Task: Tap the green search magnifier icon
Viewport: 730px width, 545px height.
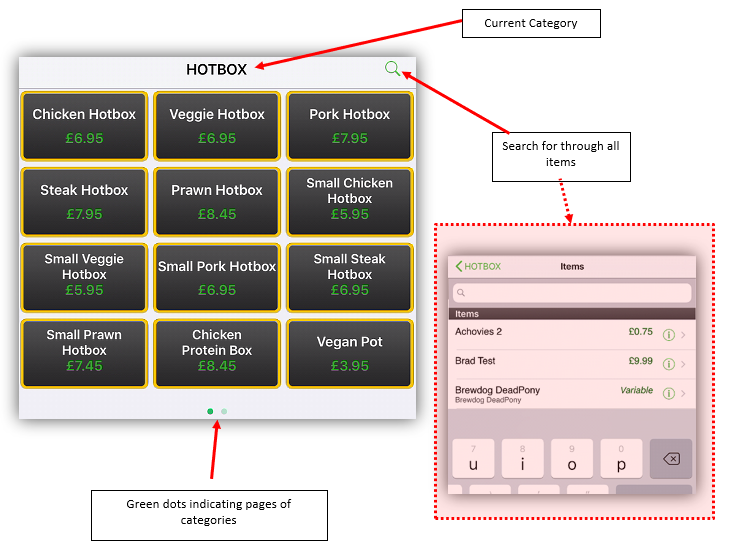Action: [x=392, y=69]
